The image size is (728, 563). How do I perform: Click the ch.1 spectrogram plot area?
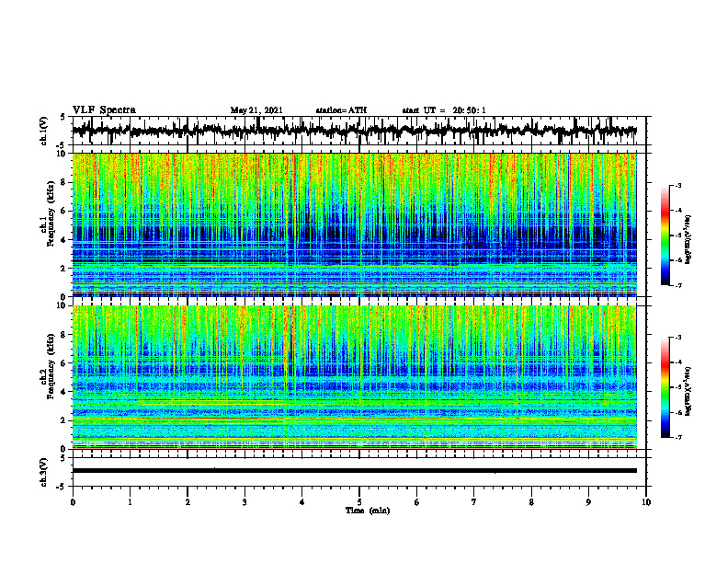(x=354, y=224)
